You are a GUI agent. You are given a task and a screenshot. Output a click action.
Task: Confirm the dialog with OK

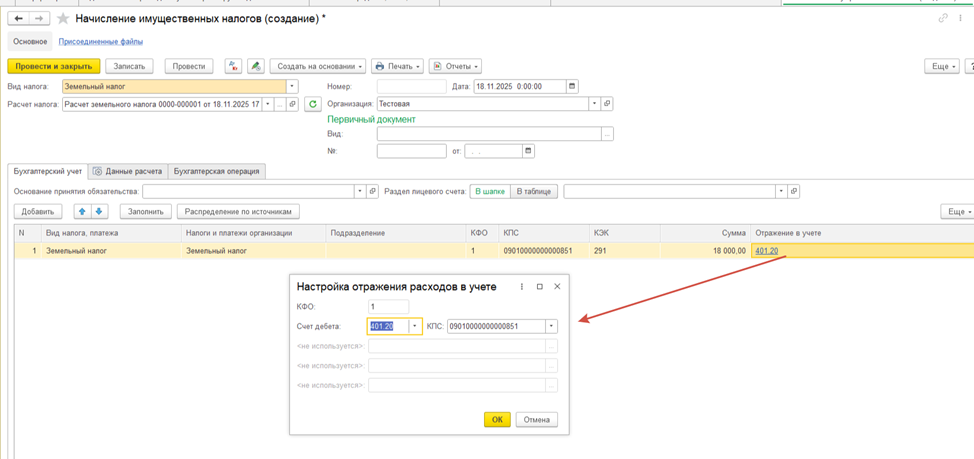click(497, 419)
